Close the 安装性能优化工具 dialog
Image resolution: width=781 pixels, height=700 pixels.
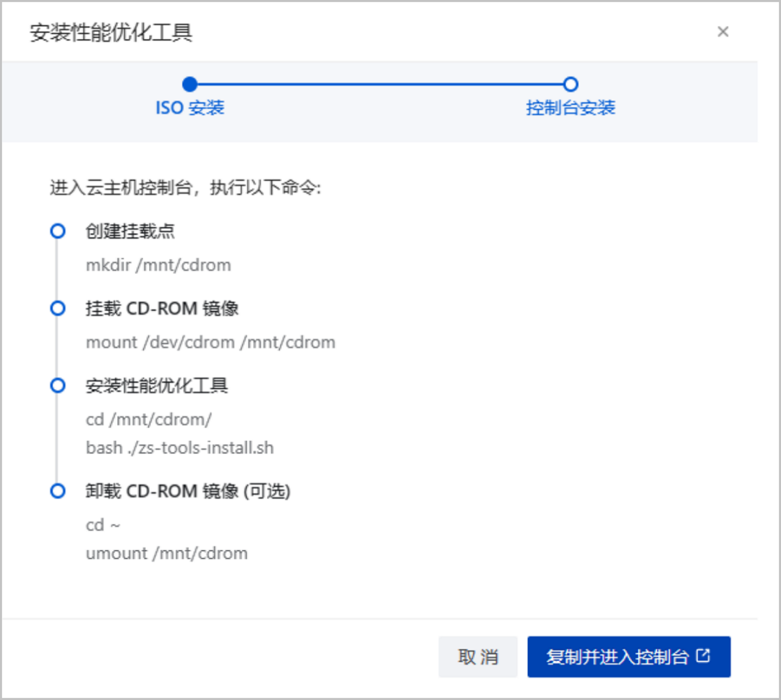click(722, 32)
